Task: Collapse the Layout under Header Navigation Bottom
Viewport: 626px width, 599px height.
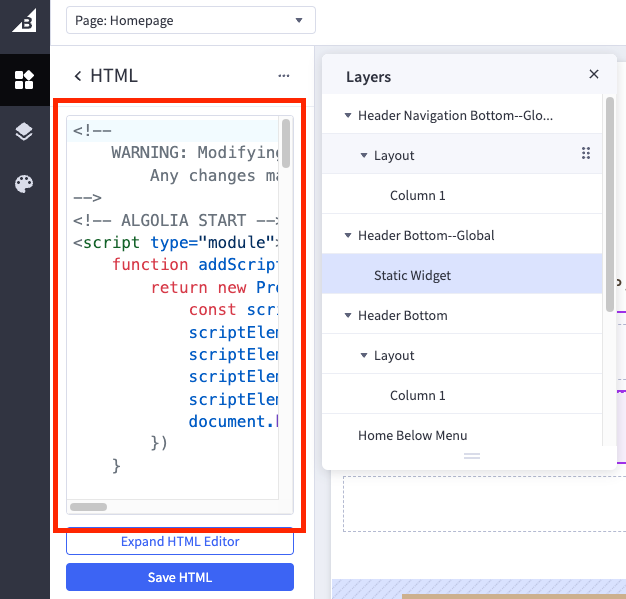Action: 364,155
